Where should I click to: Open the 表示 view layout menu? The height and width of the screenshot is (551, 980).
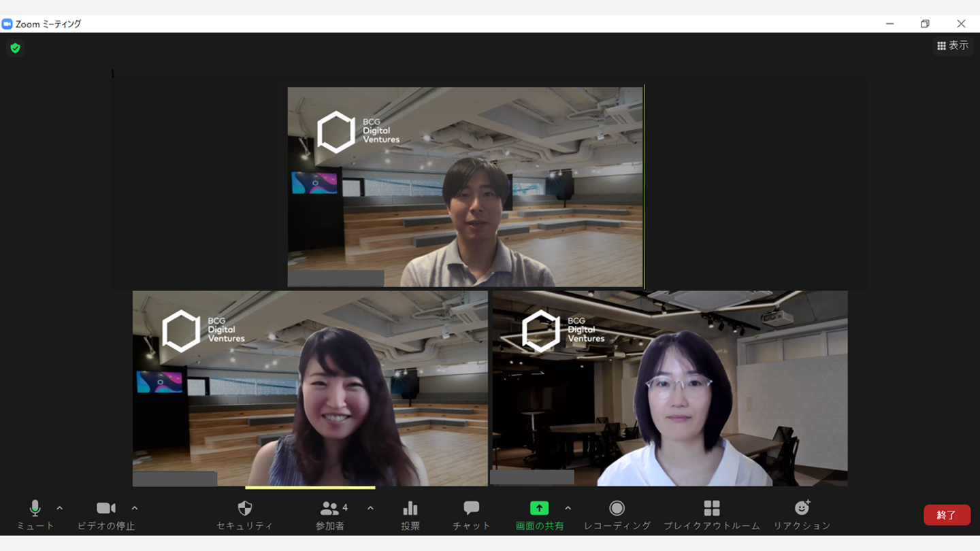click(x=953, y=46)
